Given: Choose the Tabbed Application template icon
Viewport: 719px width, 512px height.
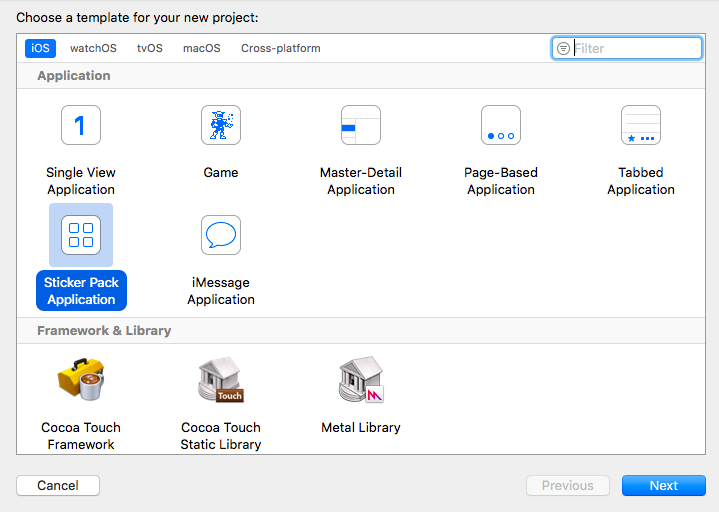Looking at the screenshot, I should pos(641,125).
